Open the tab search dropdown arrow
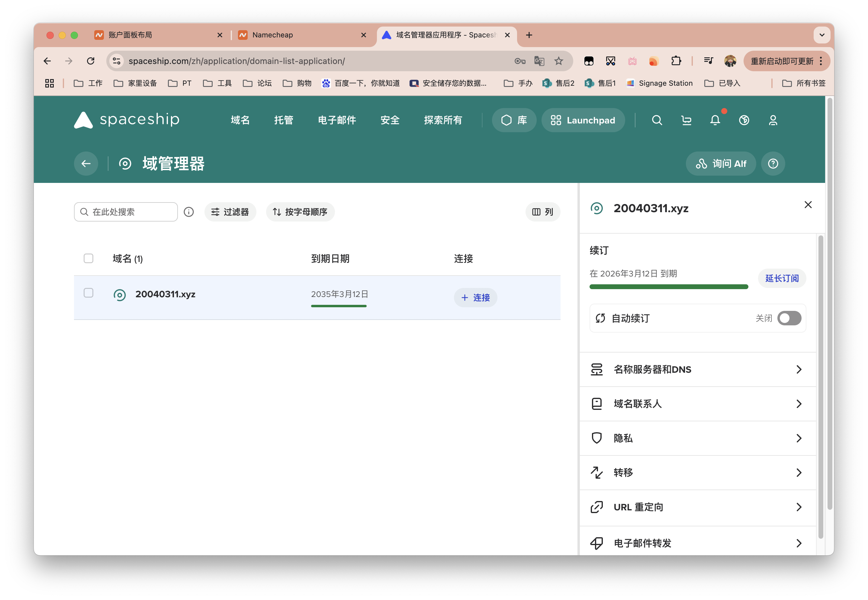868x600 pixels. tap(822, 35)
